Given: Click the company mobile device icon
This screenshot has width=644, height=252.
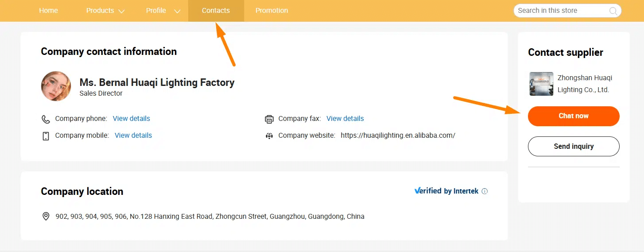Looking at the screenshot, I should point(46,136).
